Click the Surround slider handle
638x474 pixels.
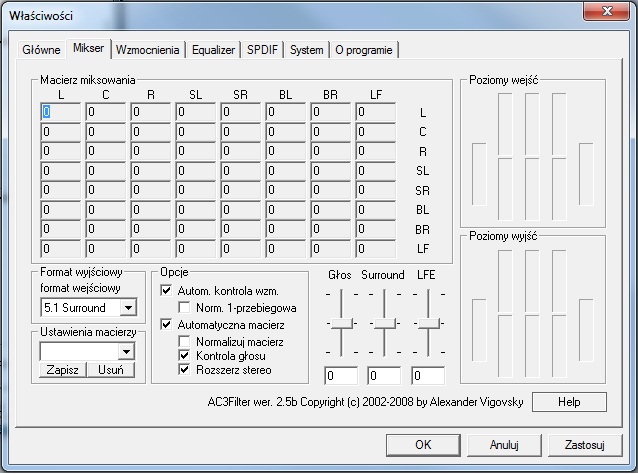pyautogui.click(x=385, y=323)
